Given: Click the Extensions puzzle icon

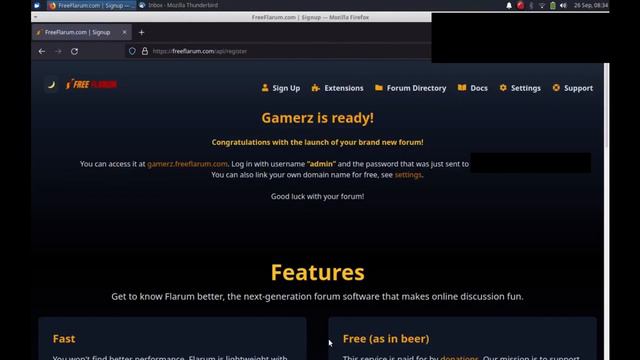Looking at the screenshot, I should tap(316, 88).
